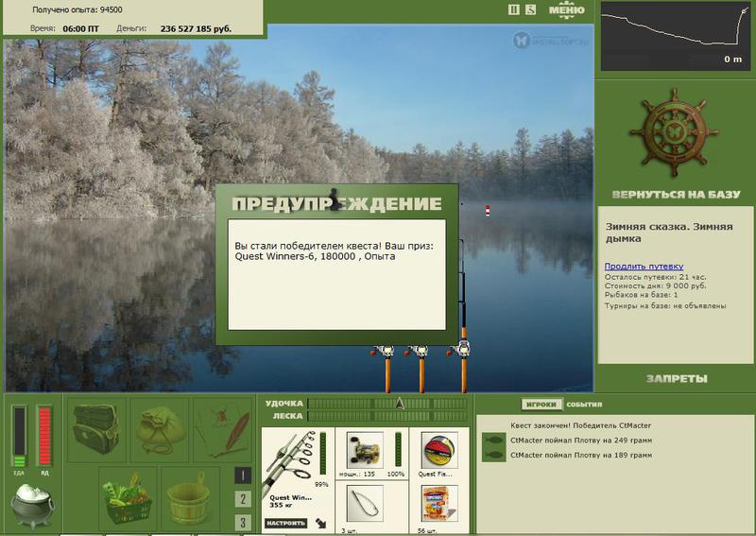The width and height of the screenshot is (756, 536).
Task: Select rod slot 3
Action: 243,522
